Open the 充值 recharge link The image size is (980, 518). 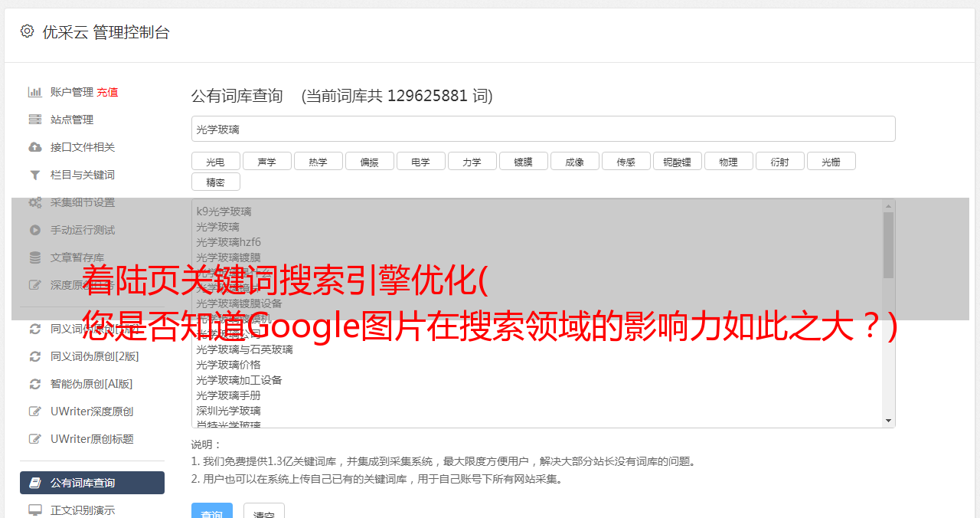pos(107,92)
